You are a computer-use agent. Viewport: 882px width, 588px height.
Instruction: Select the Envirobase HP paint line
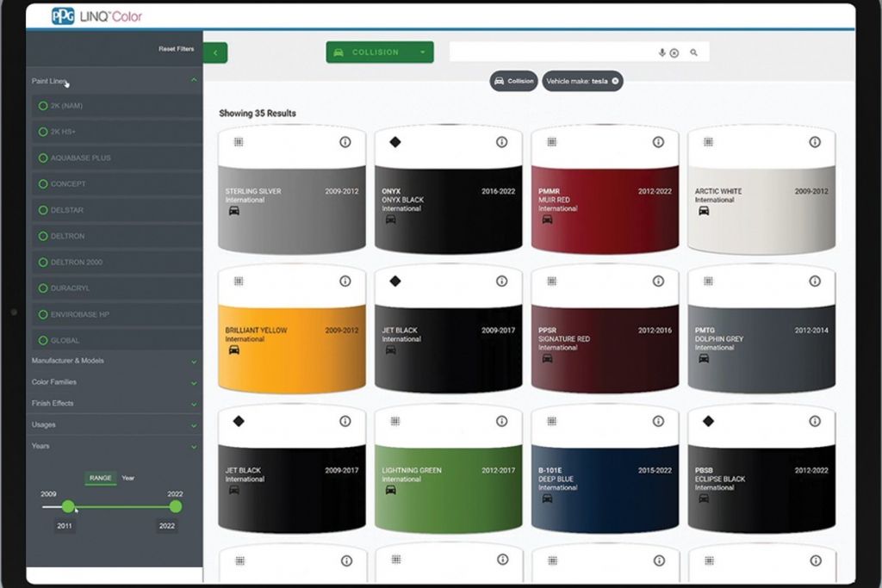click(117, 314)
